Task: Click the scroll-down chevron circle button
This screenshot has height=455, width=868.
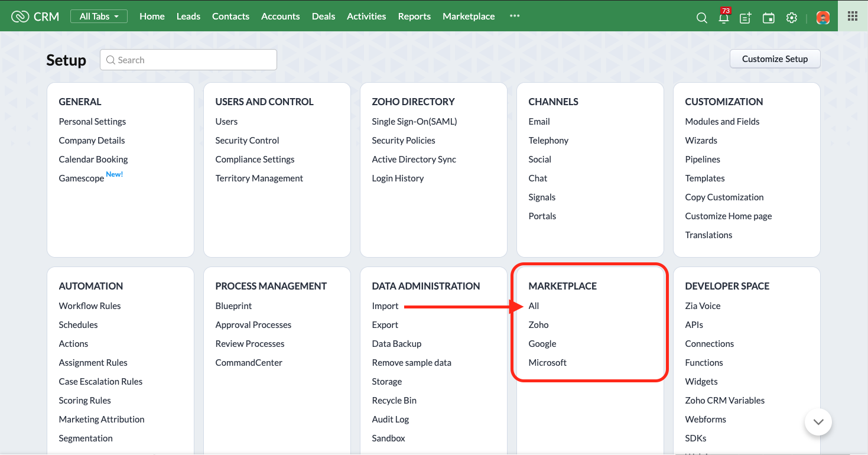Action: 818,422
